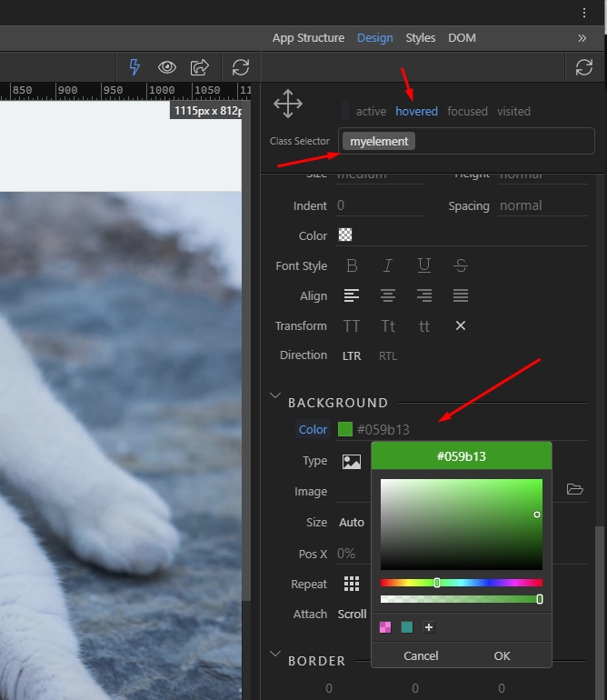Toggle the preview eye icon
607x700 pixels.
tap(167, 67)
